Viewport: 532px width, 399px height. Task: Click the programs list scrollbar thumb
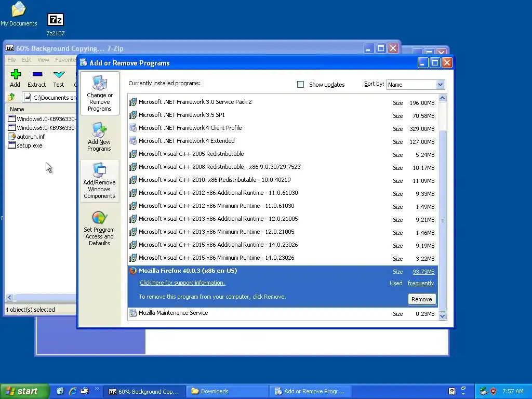[442, 220]
